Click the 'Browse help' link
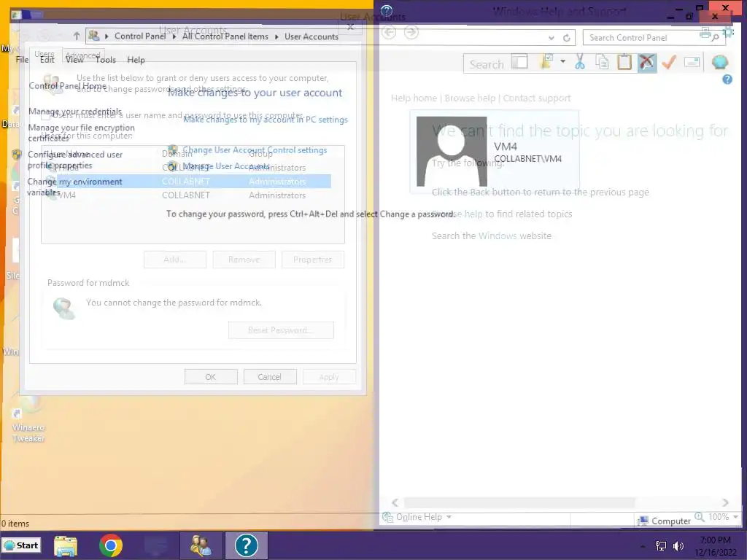This screenshot has width=747, height=560. click(x=470, y=98)
